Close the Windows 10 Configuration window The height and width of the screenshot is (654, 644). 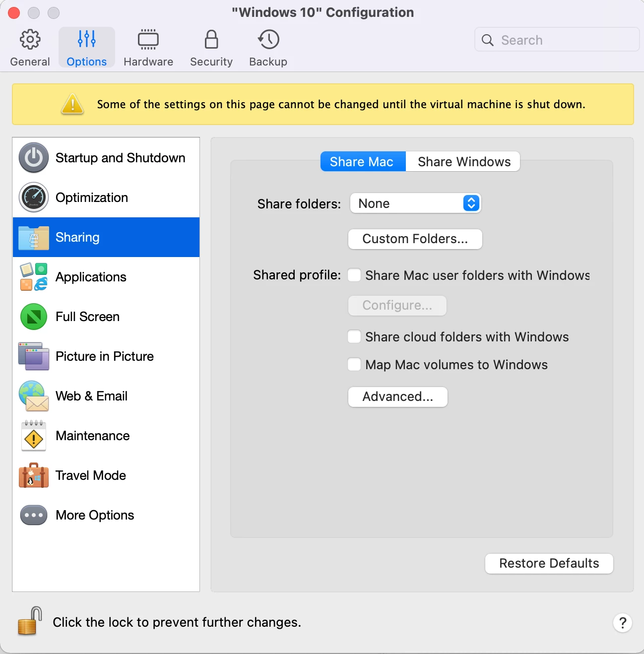(x=14, y=13)
